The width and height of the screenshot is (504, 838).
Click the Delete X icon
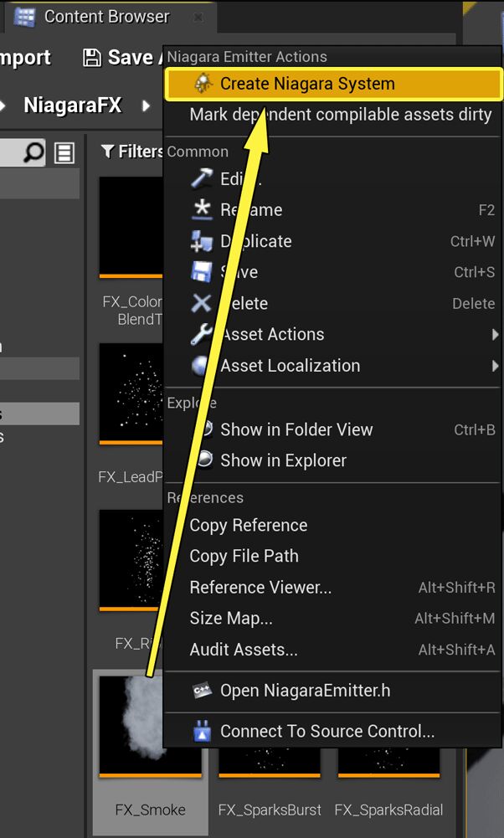202,303
